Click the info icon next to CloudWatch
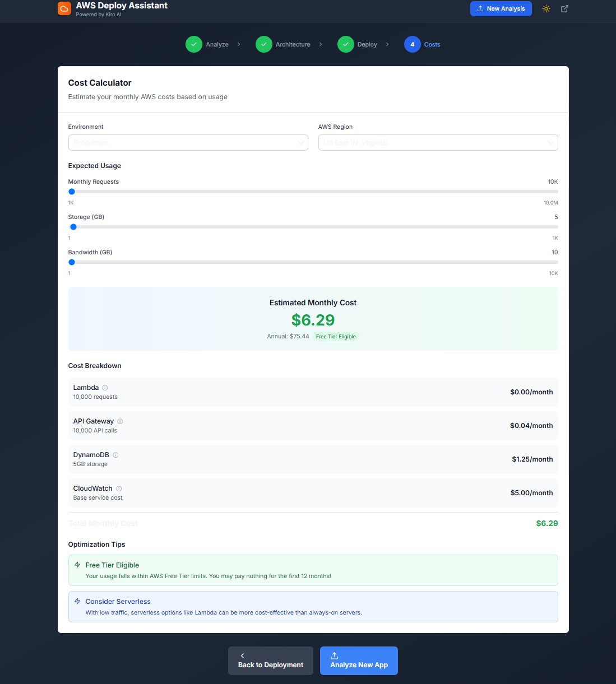Image resolution: width=616 pixels, height=684 pixels. tap(119, 488)
